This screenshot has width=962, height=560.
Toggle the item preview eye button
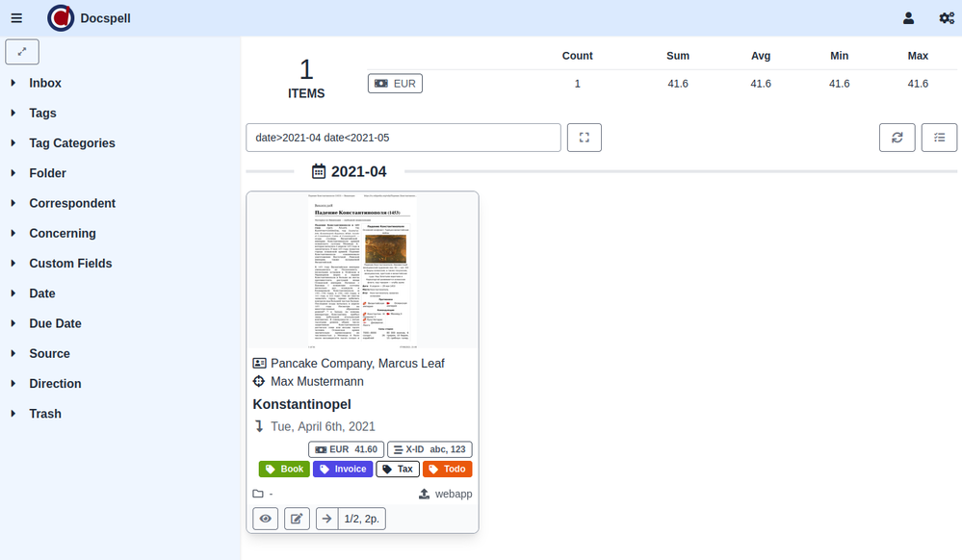coord(266,519)
